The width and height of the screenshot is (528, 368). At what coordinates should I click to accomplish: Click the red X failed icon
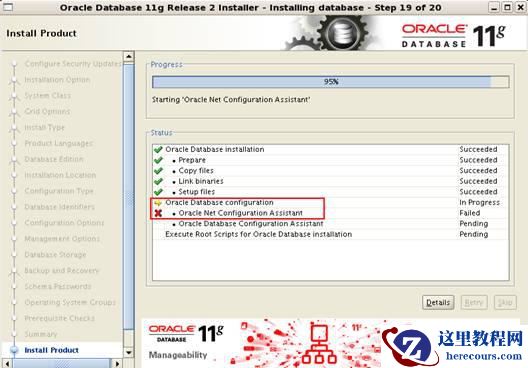click(158, 213)
